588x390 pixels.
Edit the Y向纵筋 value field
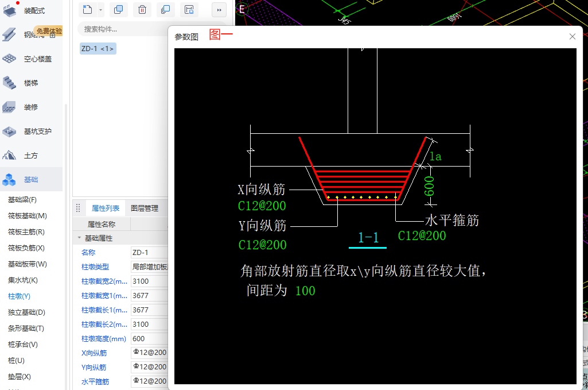coord(150,367)
